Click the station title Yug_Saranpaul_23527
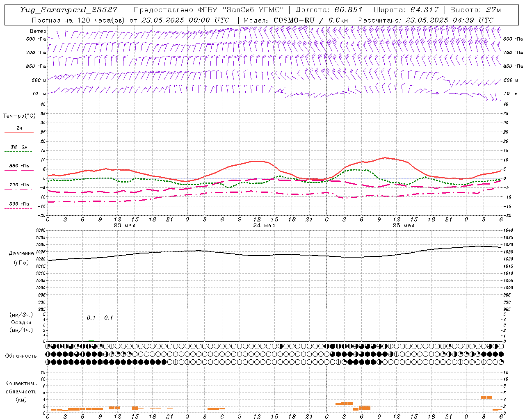This screenshot has height=420, width=525. tap(69, 10)
